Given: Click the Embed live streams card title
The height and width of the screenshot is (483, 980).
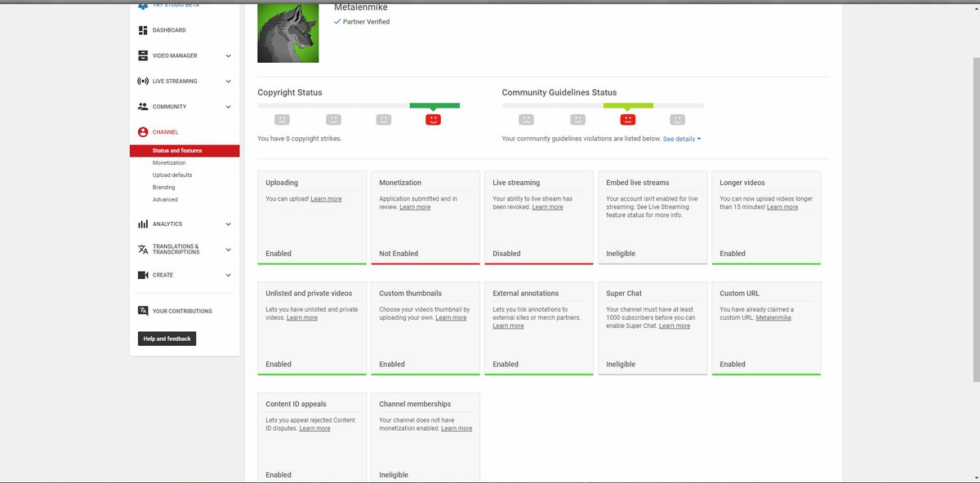Looking at the screenshot, I should click(638, 183).
